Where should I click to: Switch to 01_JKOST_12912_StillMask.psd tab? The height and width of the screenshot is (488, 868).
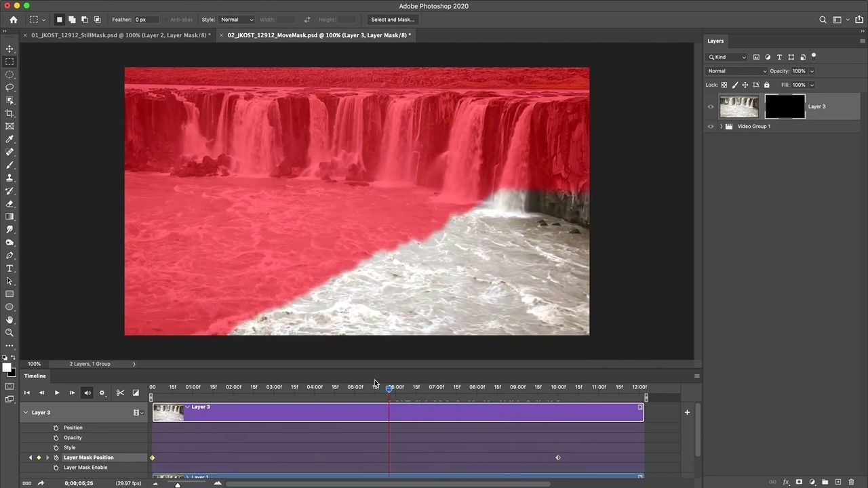point(120,35)
